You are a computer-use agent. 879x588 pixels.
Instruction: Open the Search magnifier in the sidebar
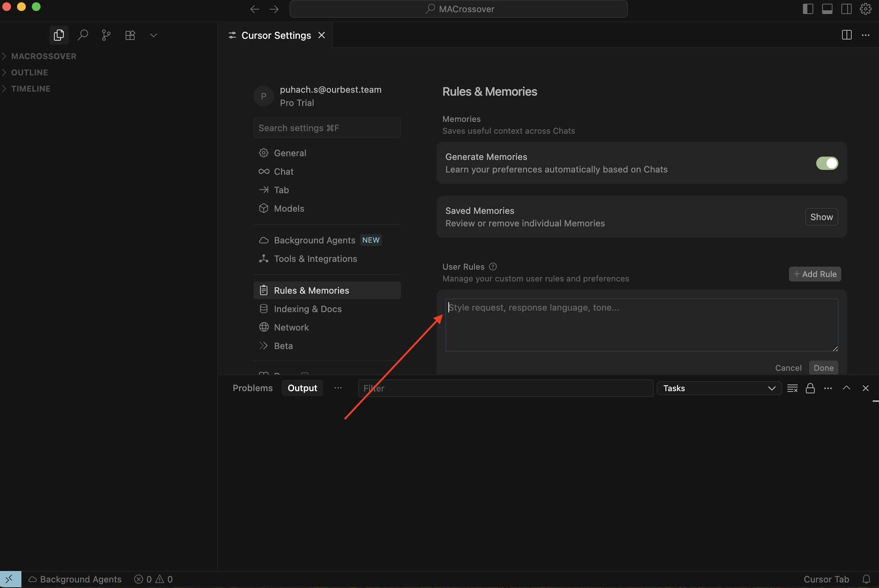[x=83, y=35]
